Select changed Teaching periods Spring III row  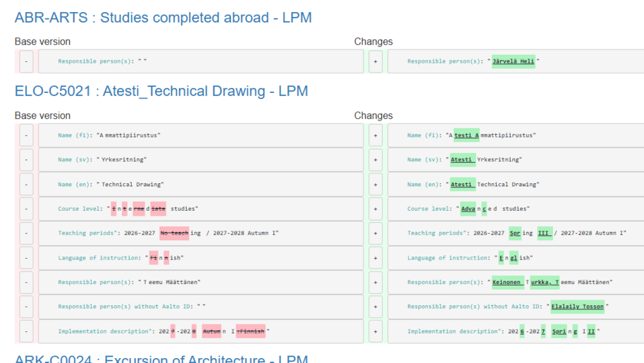click(x=515, y=233)
